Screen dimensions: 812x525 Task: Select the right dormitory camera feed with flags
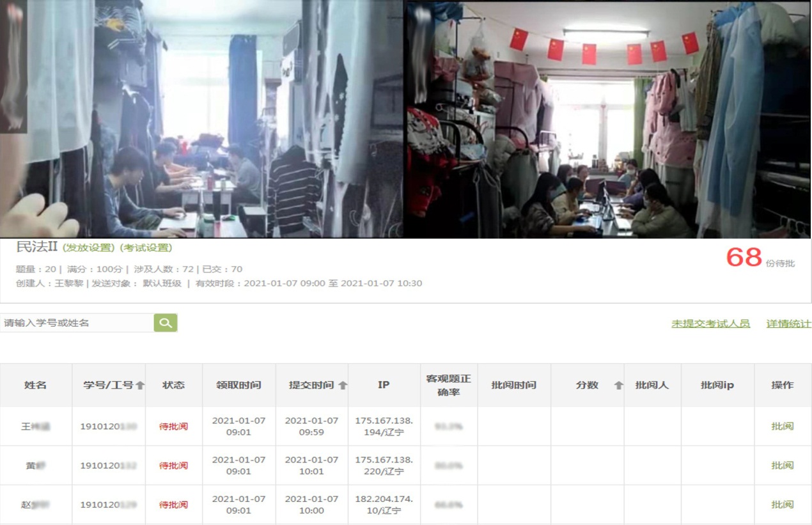click(607, 119)
